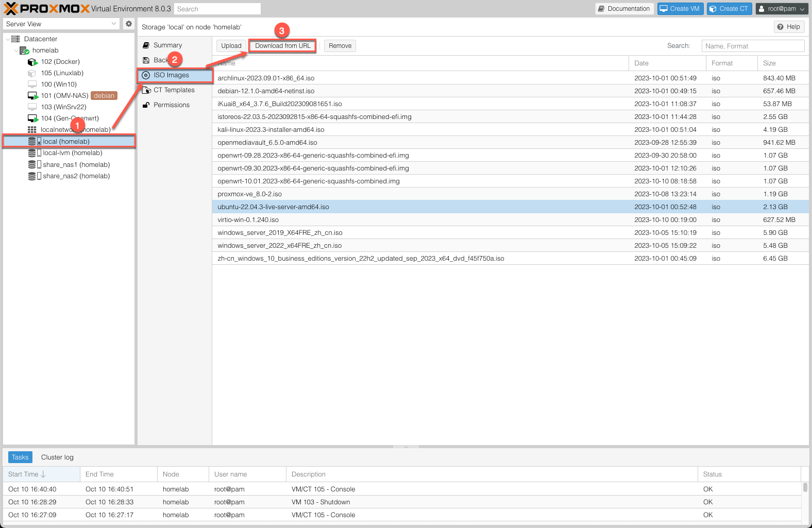Click the Help question mark icon
The height and width of the screenshot is (528, 812).
click(x=781, y=27)
